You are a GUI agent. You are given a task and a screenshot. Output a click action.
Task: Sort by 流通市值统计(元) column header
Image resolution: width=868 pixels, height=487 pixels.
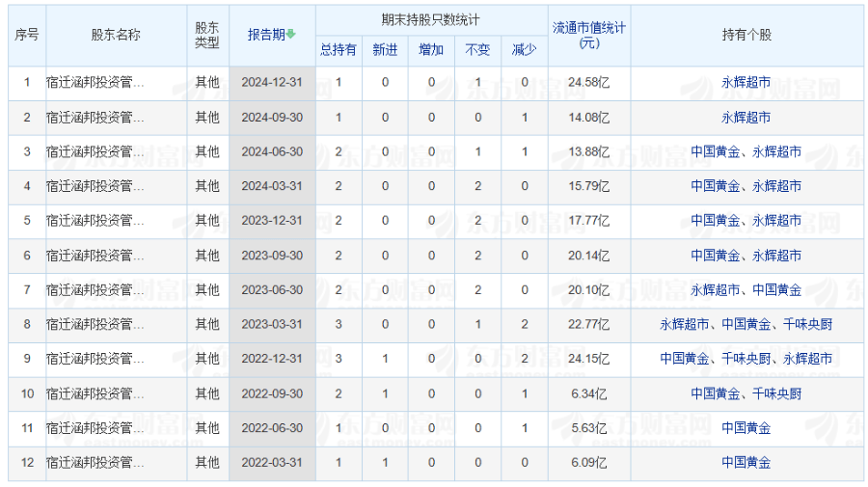click(589, 35)
